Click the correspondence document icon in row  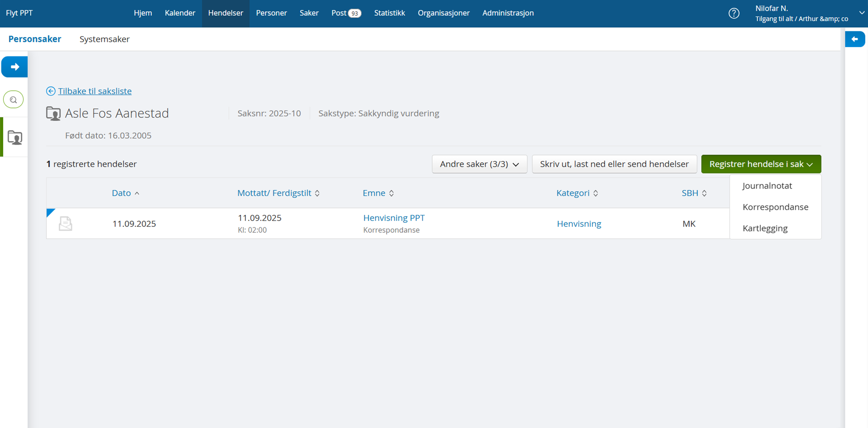coord(66,224)
